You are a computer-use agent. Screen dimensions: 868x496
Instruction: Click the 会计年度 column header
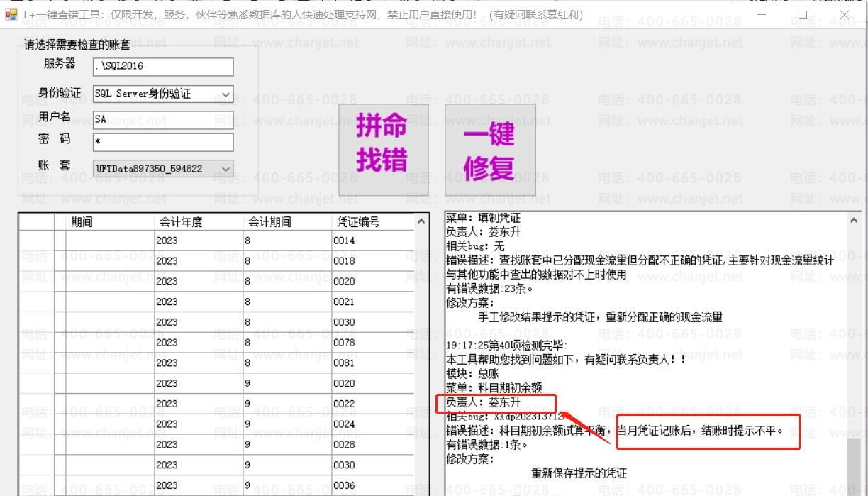point(199,221)
